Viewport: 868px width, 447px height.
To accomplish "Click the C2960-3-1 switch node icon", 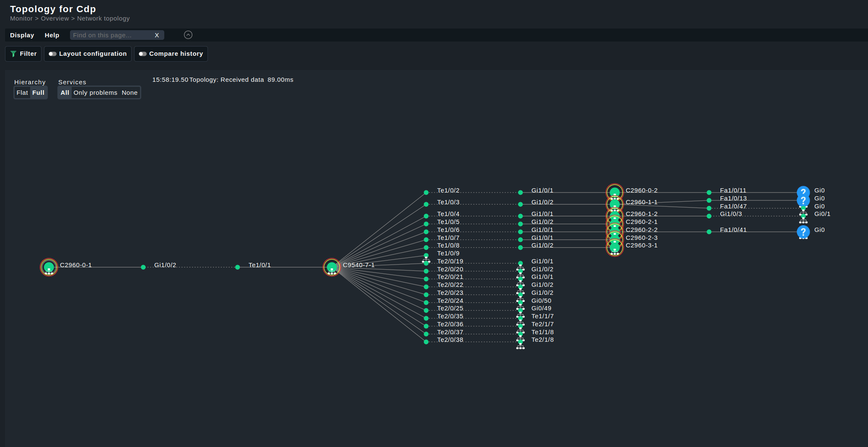I will 614,247.
